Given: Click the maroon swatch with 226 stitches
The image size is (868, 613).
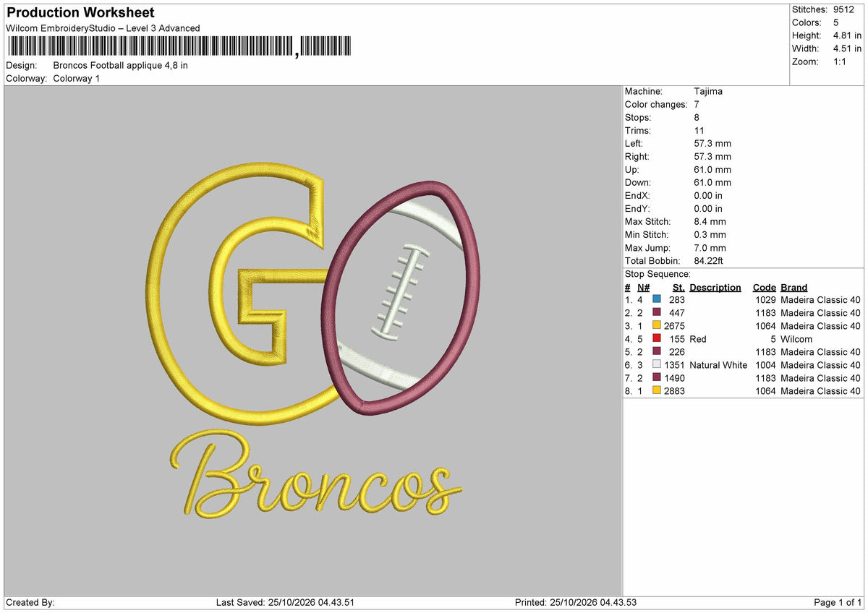Looking at the screenshot, I should coord(657,352).
